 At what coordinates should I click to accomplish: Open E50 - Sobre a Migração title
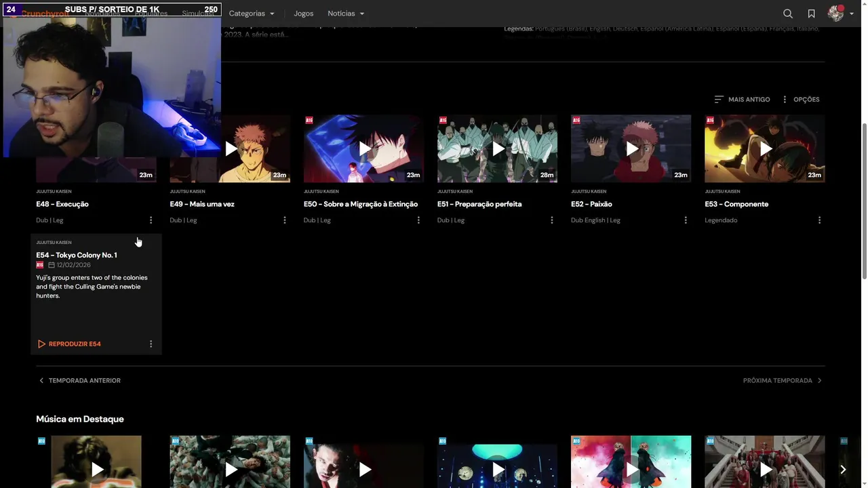point(361,204)
